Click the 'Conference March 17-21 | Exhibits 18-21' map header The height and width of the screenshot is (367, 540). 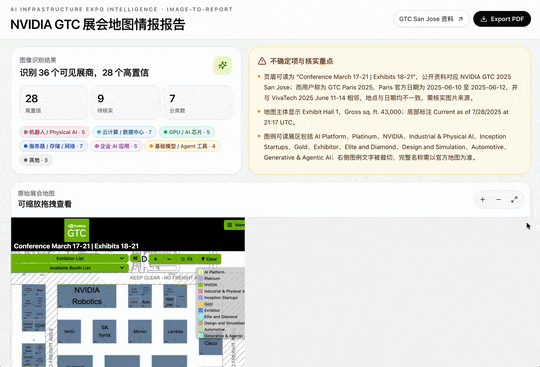point(76,246)
